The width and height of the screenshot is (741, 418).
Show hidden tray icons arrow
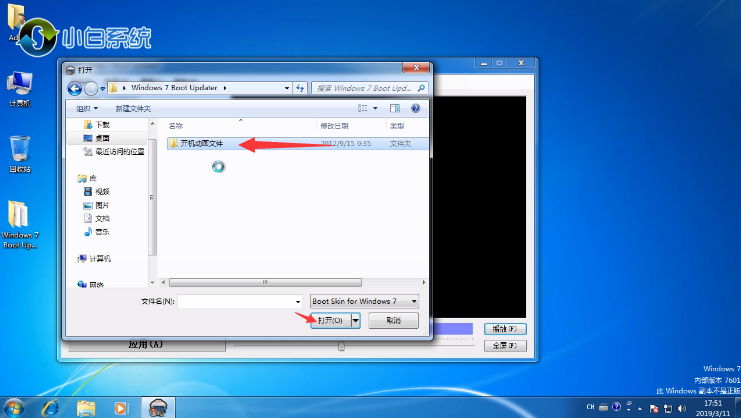640,408
